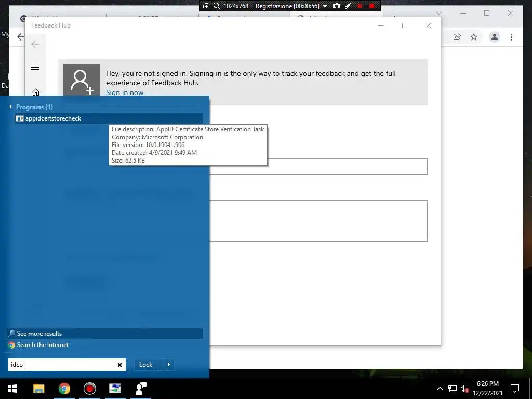Open the Feedback Hub hamburger menu

(35, 67)
